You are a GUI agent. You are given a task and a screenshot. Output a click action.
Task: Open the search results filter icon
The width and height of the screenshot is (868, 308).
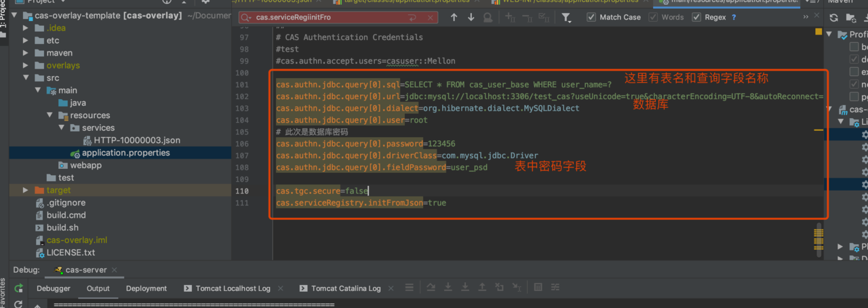tap(566, 18)
